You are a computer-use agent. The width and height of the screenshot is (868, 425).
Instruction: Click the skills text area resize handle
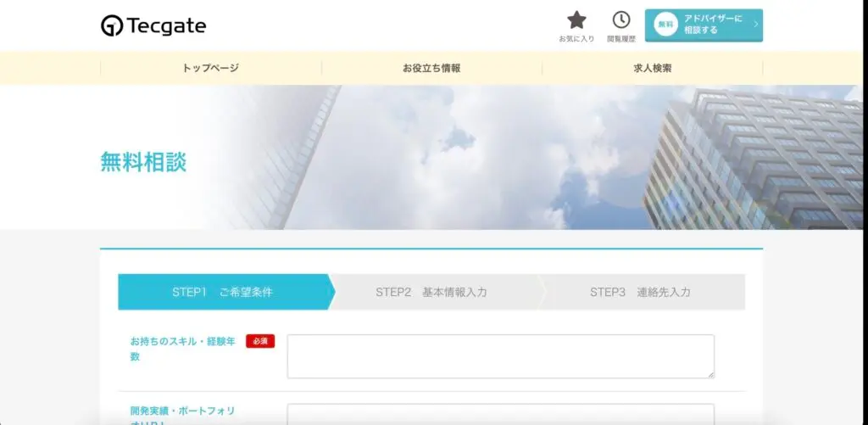point(710,374)
